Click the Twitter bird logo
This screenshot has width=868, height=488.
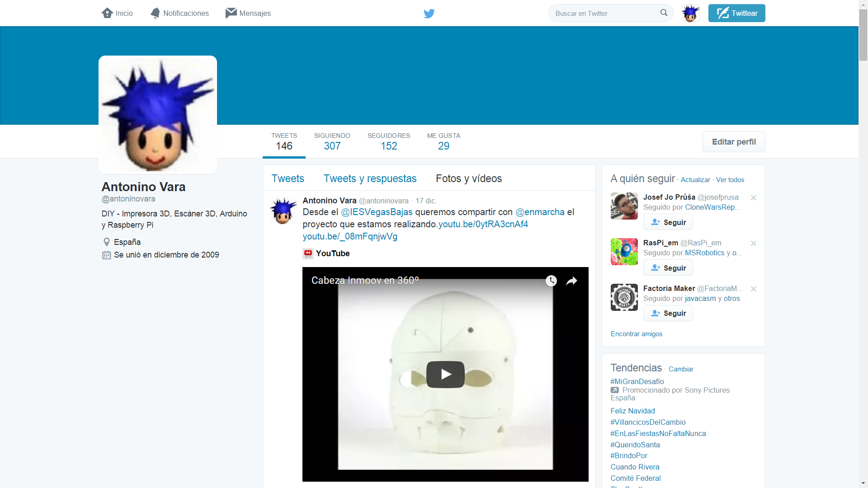429,14
